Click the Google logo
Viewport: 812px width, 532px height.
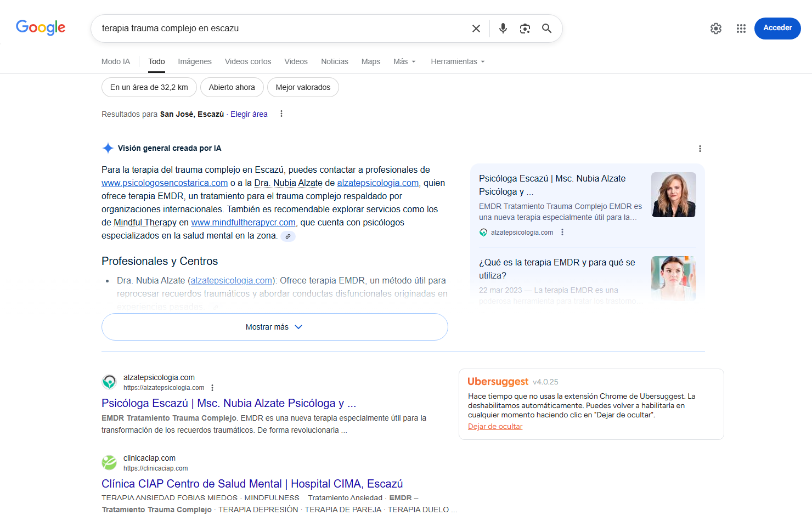[x=41, y=27]
